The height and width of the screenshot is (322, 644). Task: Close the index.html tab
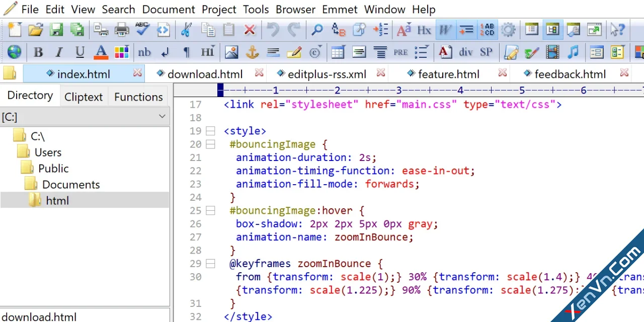pyautogui.click(x=137, y=73)
